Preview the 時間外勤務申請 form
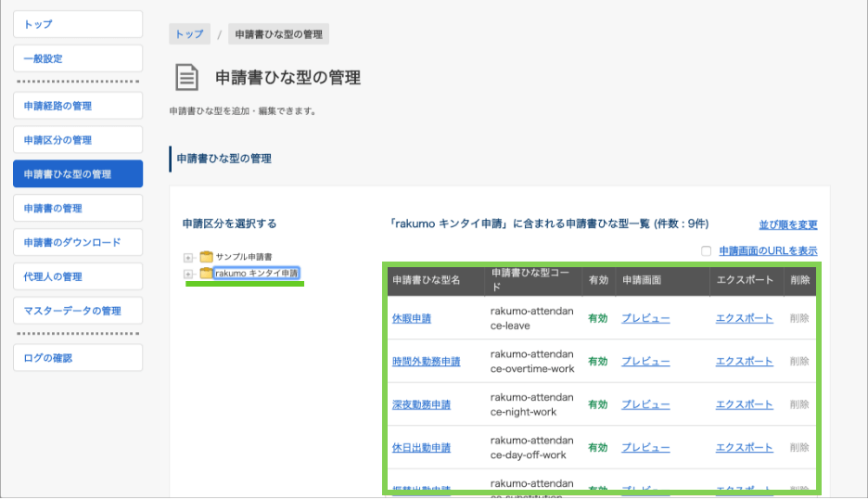The width and height of the screenshot is (868, 499). tap(645, 362)
